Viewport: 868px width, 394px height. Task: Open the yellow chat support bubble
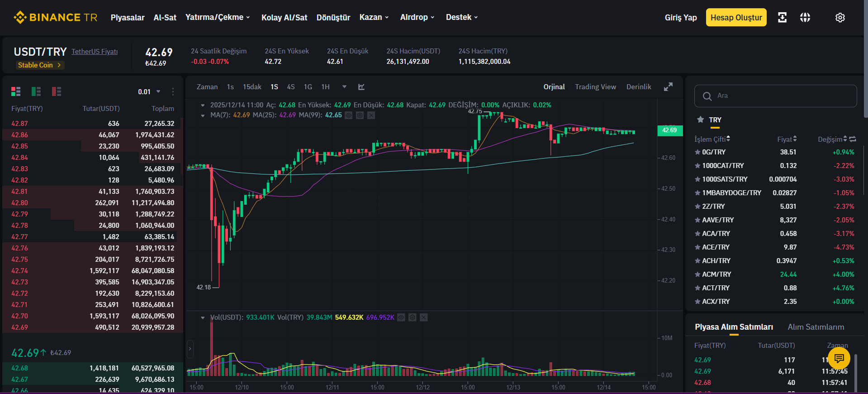[839, 359]
